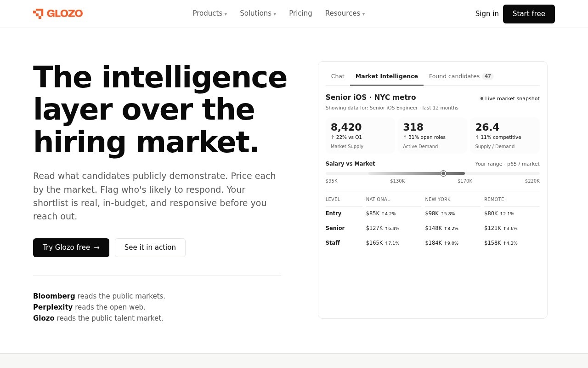
Task: Click the Start free button
Action: coord(529,14)
